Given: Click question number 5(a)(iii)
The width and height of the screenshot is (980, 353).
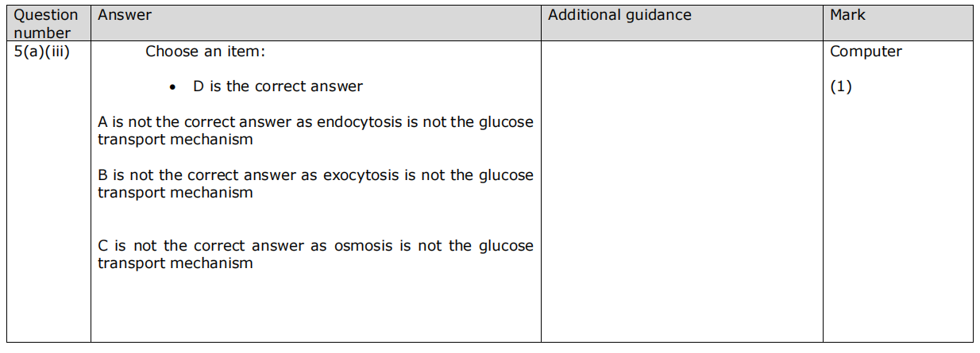Looking at the screenshot, I should [46, 52].
